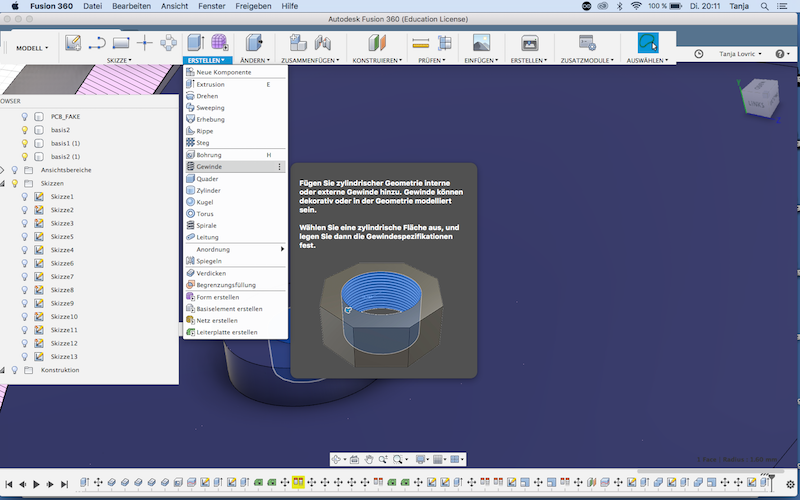800x500 pixels.
Task: Open the ZUSATZMODULE dropdown
Action: point(587,60)
